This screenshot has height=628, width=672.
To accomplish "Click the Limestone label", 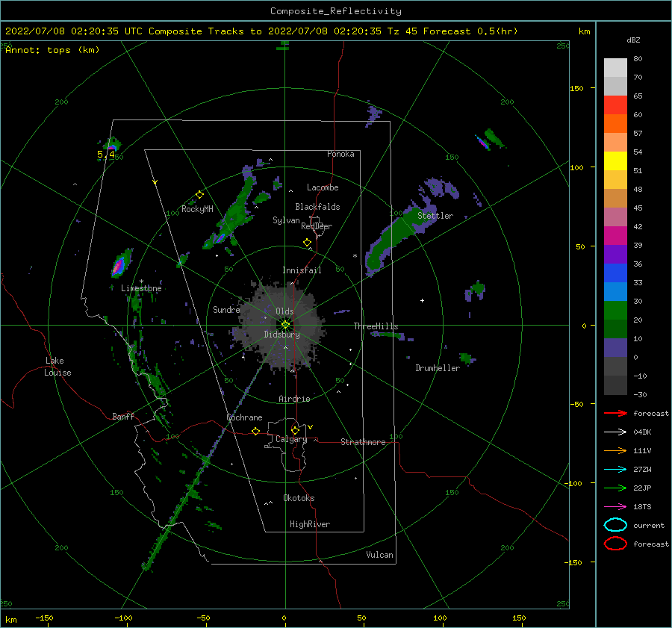I will (x=141, y=288).
